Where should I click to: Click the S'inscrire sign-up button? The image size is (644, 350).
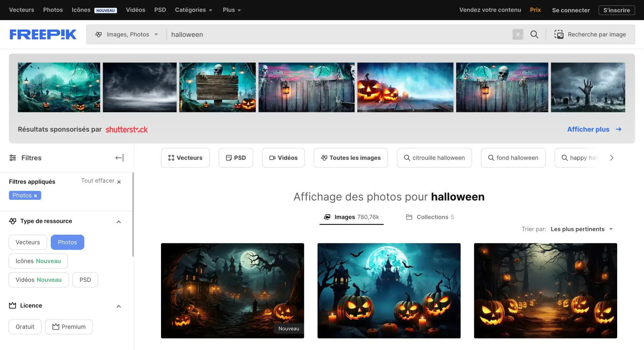tap(616, 10)
